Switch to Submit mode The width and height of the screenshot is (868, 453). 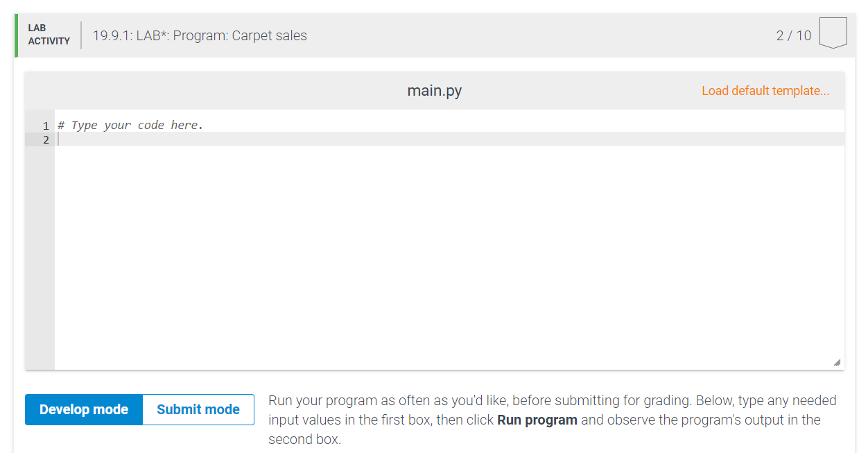198,409
